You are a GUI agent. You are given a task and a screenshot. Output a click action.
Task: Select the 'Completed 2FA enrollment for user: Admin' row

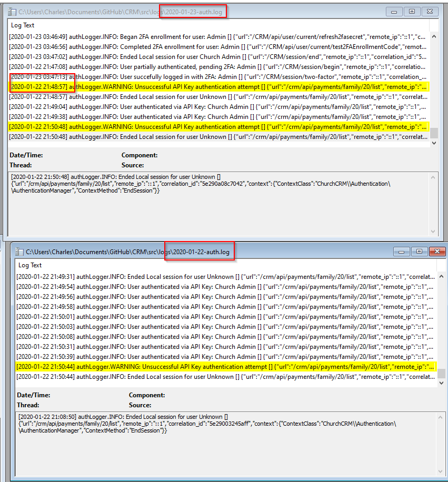pos(218,47)
